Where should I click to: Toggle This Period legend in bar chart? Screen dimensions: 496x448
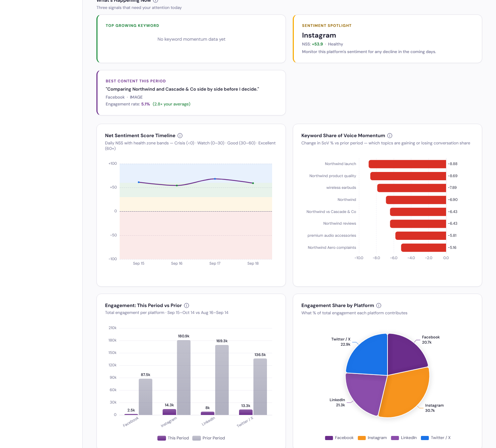tap(173, 438)
